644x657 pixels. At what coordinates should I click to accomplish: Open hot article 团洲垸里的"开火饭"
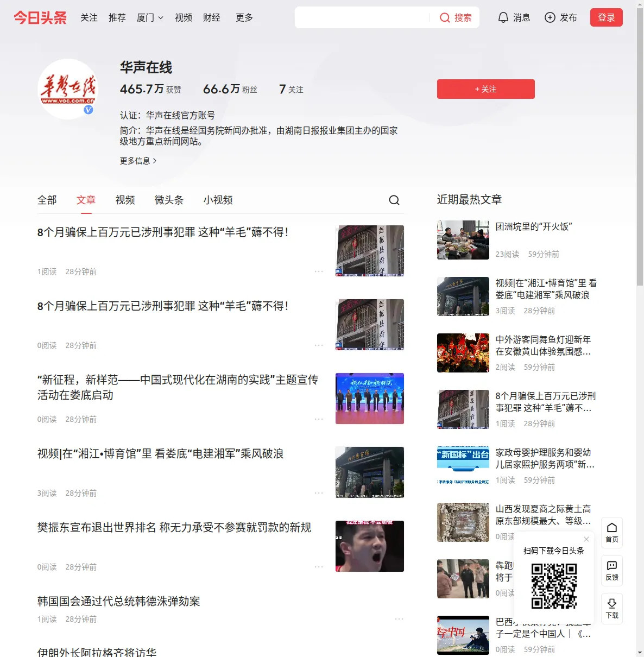coord(534,227)
